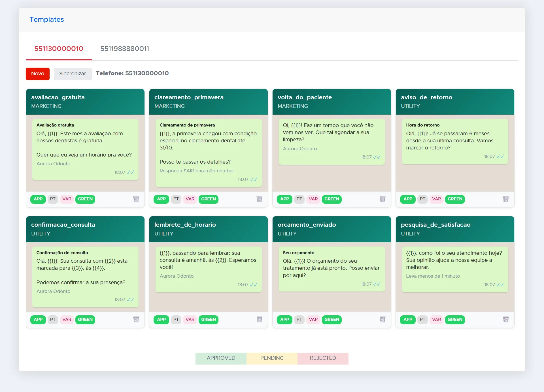Click the 'Hora do retorno' message preview

pos(455,142)
